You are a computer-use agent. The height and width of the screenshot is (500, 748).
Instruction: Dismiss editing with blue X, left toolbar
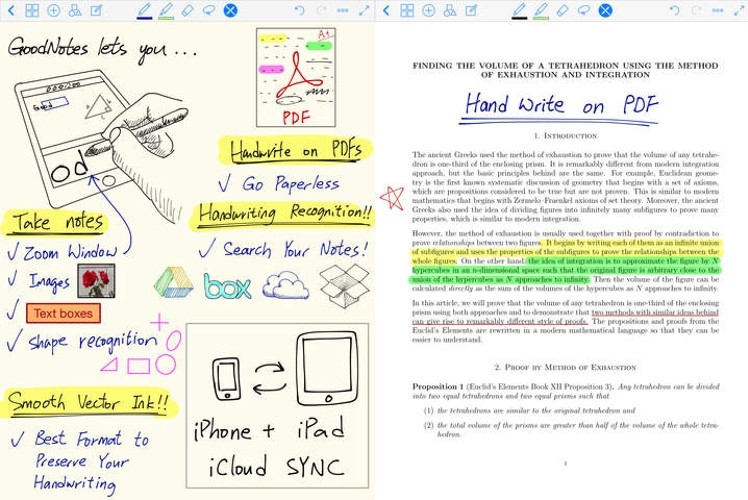[230, 10]
